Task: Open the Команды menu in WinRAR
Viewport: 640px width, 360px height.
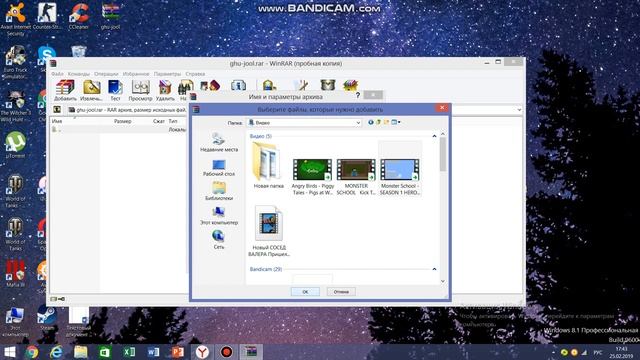Action: pyautogui.click(x=78, y=74)
